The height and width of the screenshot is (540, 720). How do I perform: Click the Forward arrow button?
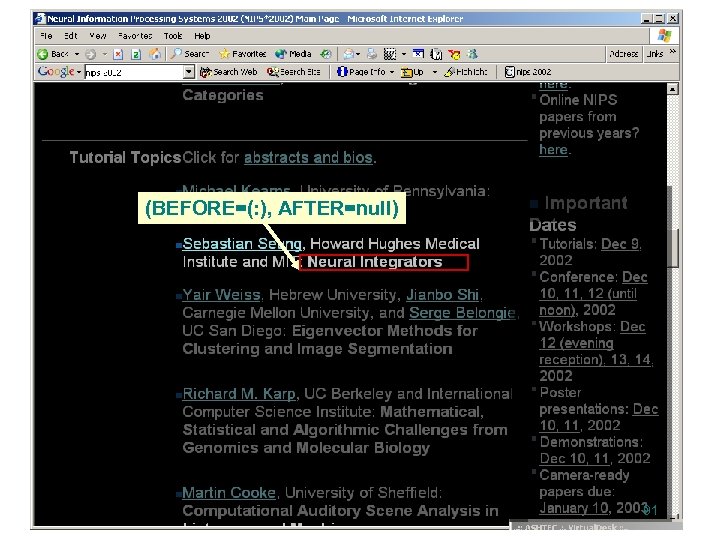90,54
